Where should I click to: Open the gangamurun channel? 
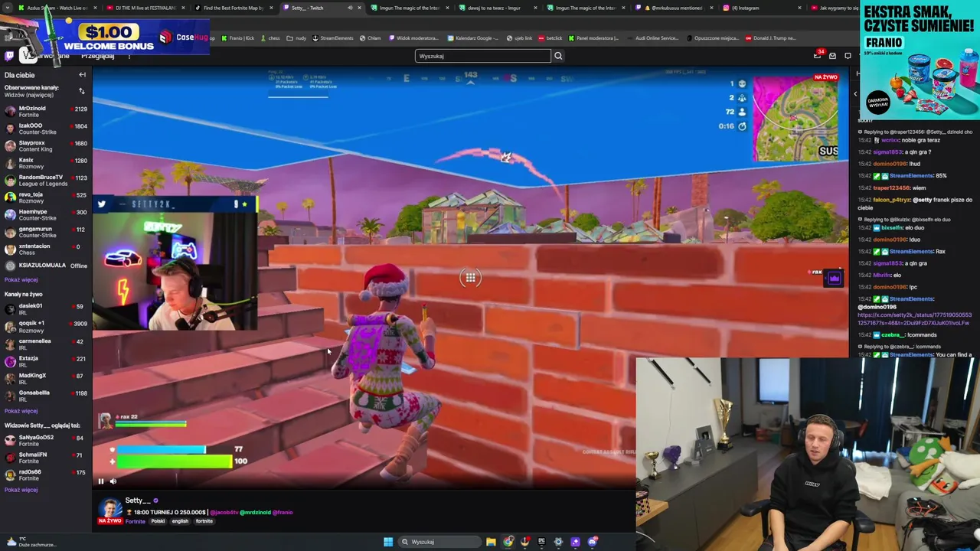click(x=46, y=232)
